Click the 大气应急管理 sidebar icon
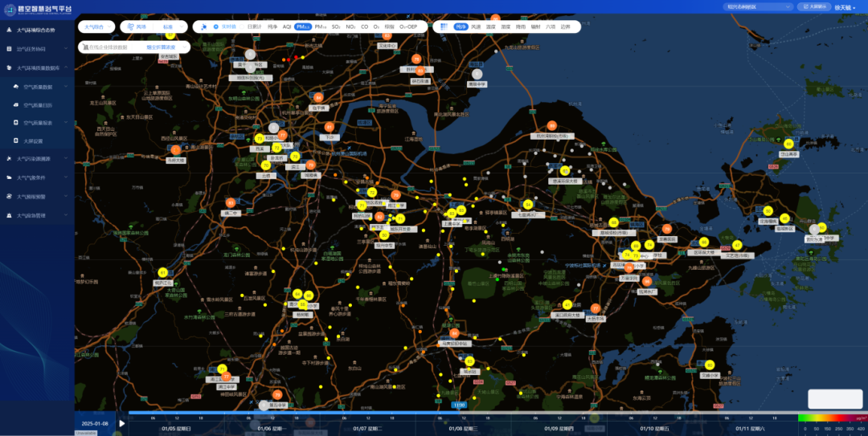This screenshot has height=436, width=868. point(9,215)
